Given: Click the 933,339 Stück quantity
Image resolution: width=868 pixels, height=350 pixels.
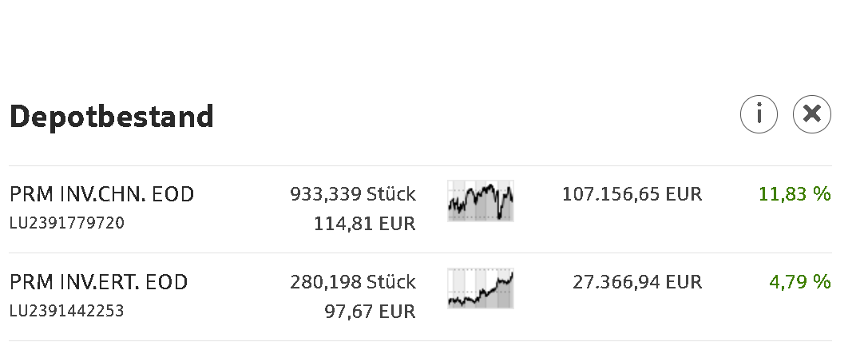Looking at the screenshot, I should tap(352, 194).
